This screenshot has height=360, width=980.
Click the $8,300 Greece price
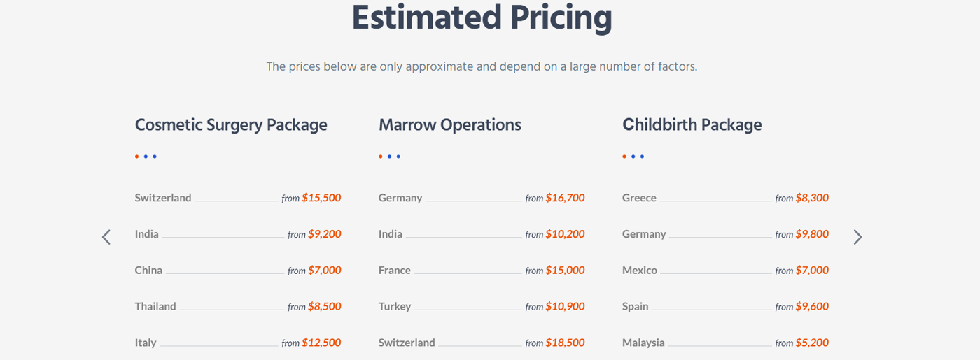click(x=812, y=198)
